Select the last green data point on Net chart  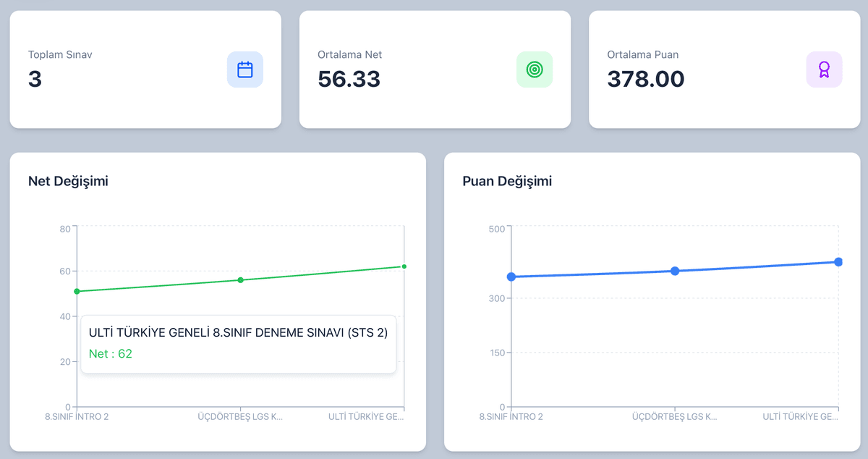coord(404,266)
